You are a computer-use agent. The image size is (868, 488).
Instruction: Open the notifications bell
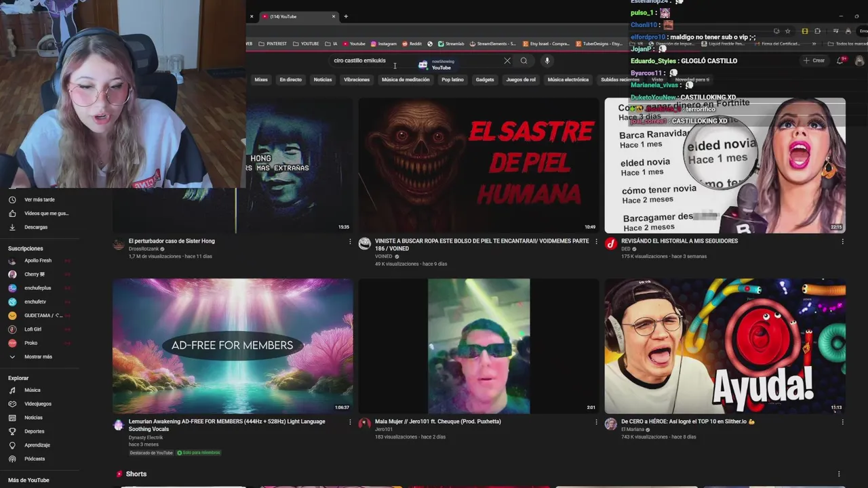841,60
